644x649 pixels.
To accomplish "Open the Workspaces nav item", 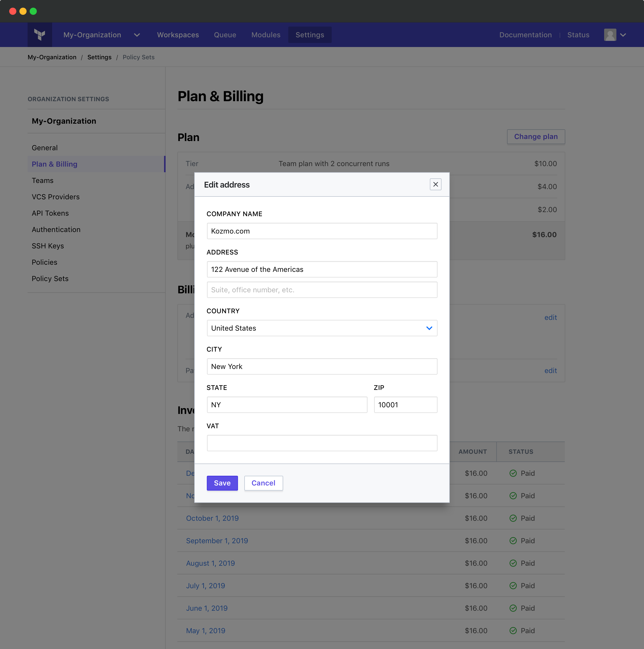I will pos(178,35).
